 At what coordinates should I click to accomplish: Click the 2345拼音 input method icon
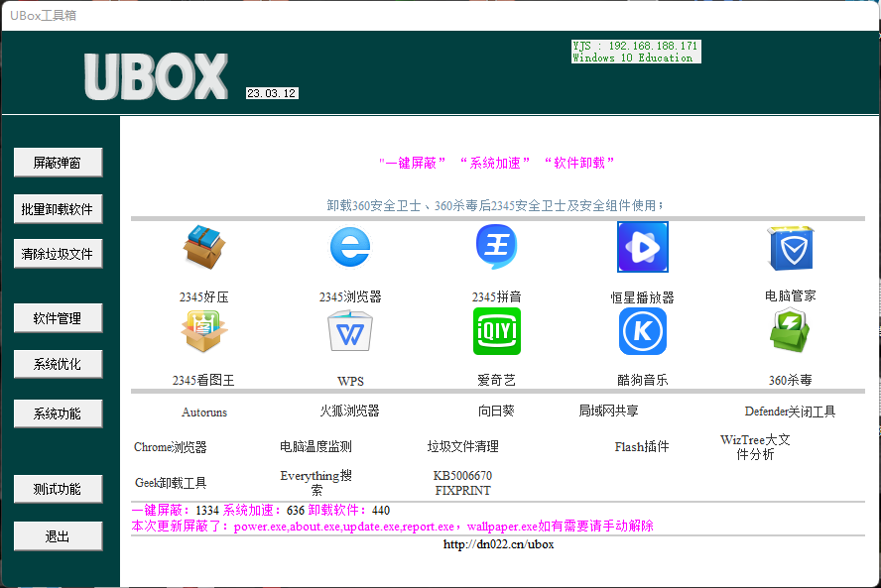point(496,247)
